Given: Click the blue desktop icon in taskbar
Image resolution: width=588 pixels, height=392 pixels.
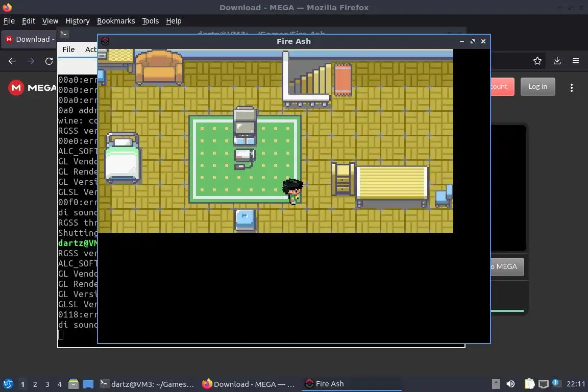Looking at the screenshot, I should pos(88,384).
